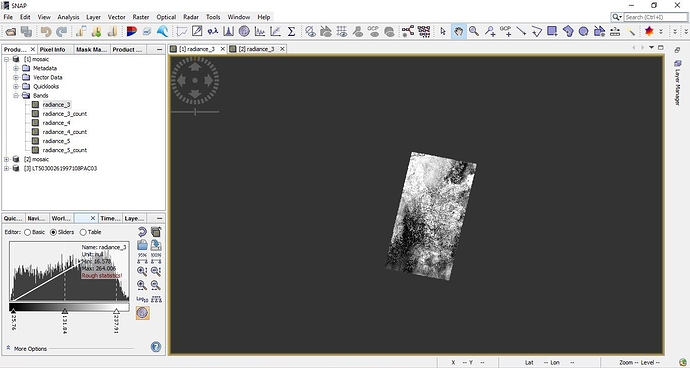The image size is (690, 368).
Task: Choose the Draw Polyline tool
Action: click(536, 31)
